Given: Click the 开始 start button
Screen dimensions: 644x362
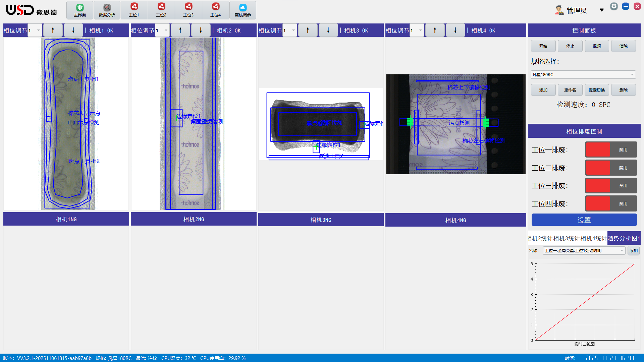Looking at the screenshot, I should pos(543,46).
